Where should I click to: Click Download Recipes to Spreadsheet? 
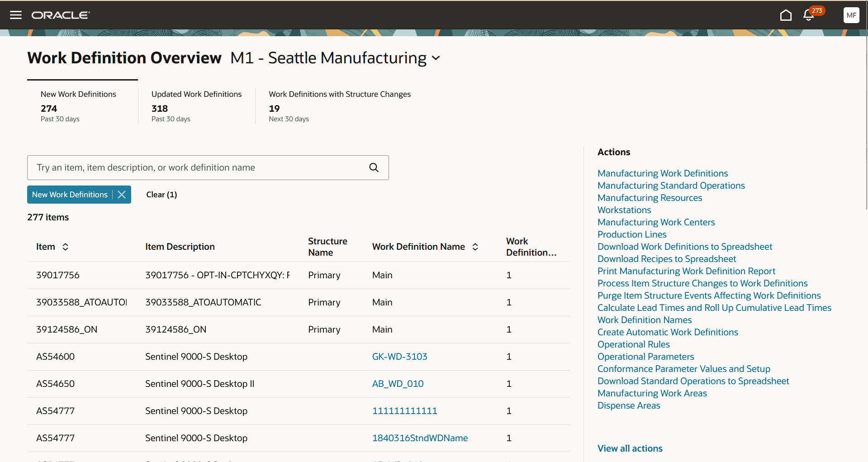[667, 259]
